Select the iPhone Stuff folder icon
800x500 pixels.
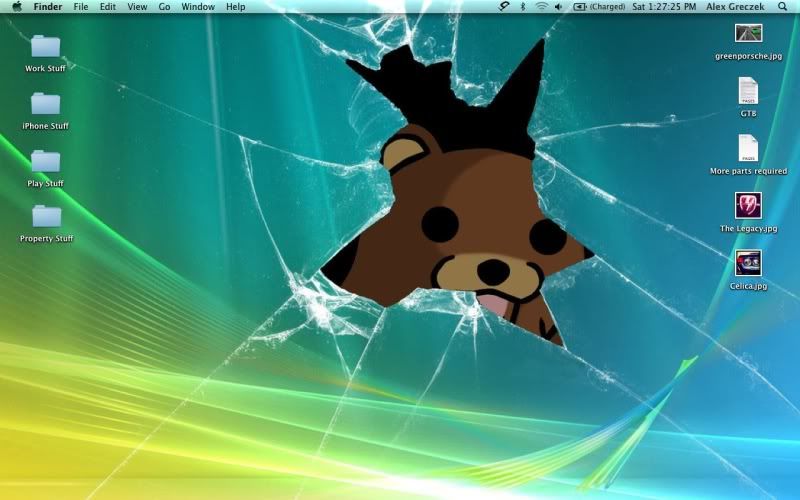click(x=45, y=104)
